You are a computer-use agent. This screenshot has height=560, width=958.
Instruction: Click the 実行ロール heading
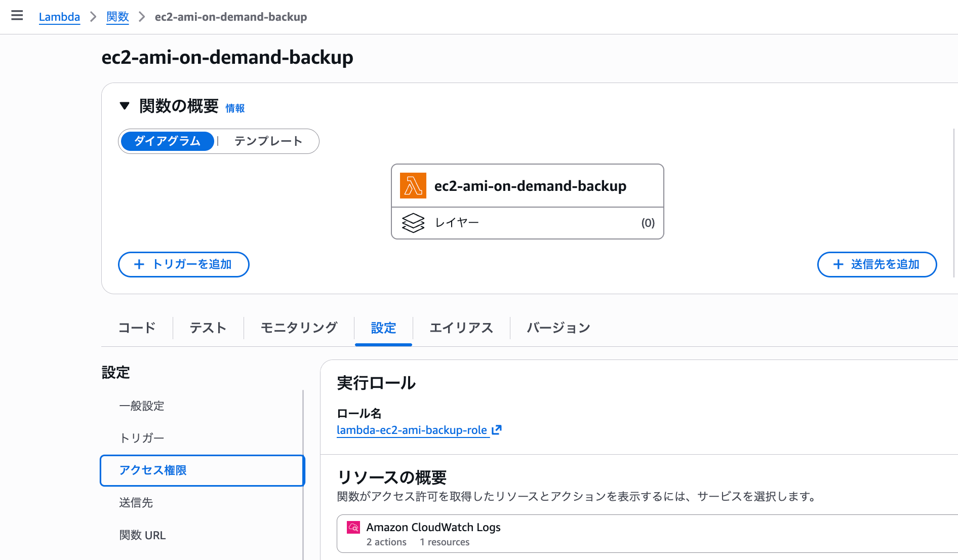pyautogui.click(x=376, y=383)
